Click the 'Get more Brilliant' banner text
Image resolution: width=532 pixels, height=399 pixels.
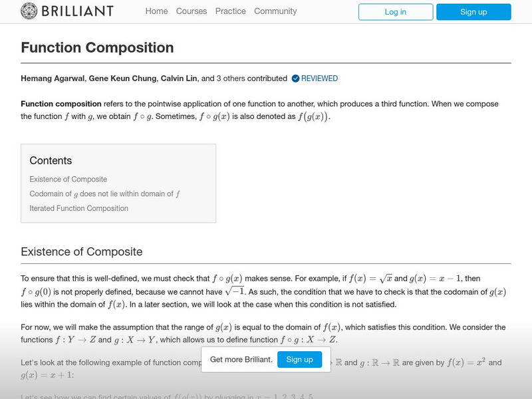(x=243, y=359)
